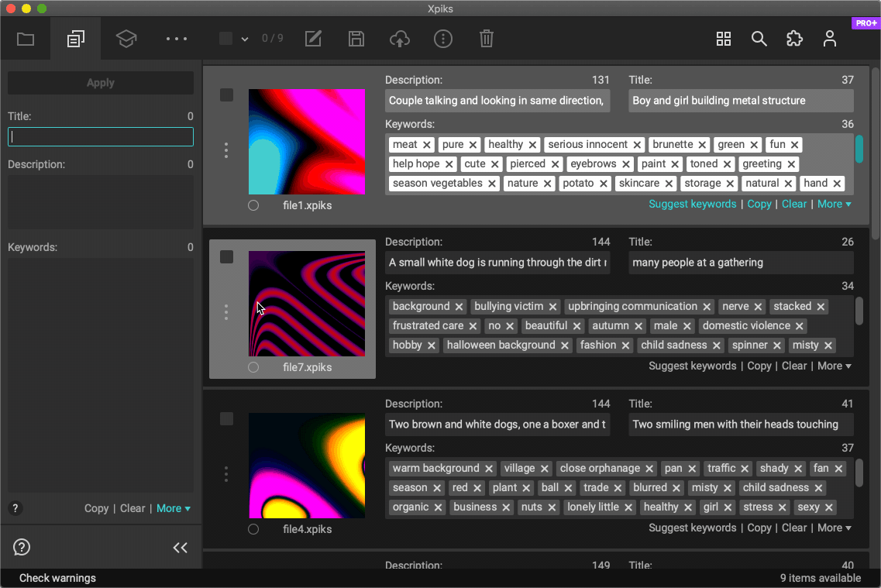
Task: Check the checkbox for file1.xpiks
Action: pos(226,95)
